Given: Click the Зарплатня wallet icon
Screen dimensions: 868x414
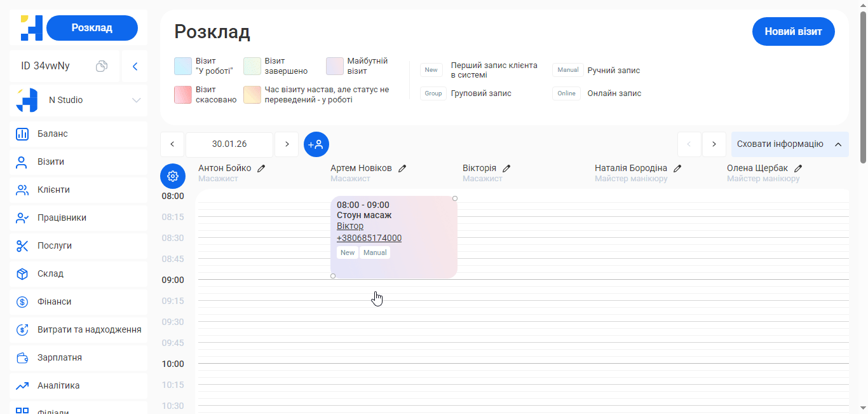Looking at the screenshot, I should point(22,358).
